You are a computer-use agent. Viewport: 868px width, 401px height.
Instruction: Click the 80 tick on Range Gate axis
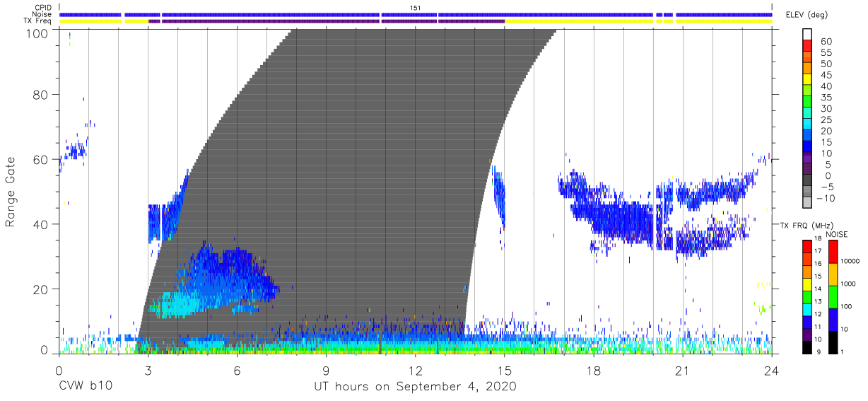click(x=42, y=95)
